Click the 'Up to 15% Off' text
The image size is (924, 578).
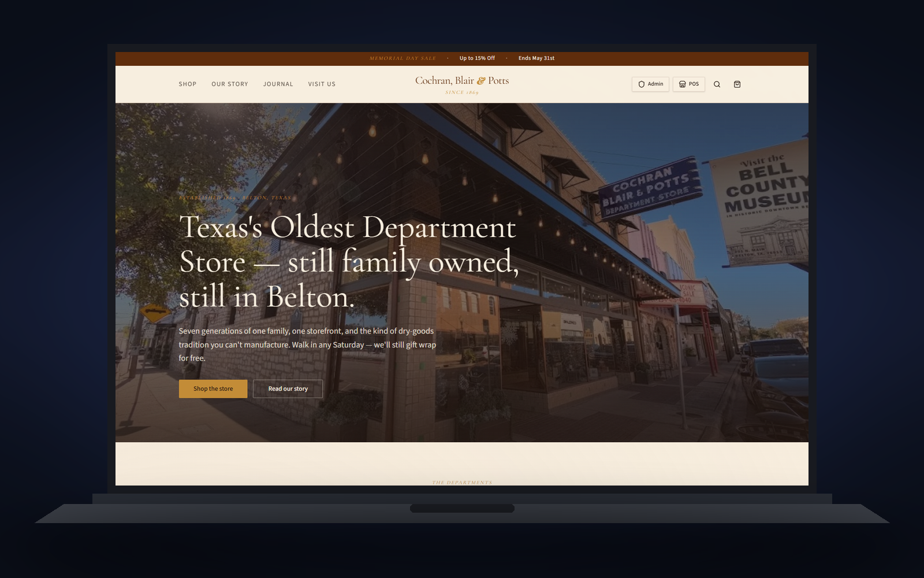(x=477, y=58)
